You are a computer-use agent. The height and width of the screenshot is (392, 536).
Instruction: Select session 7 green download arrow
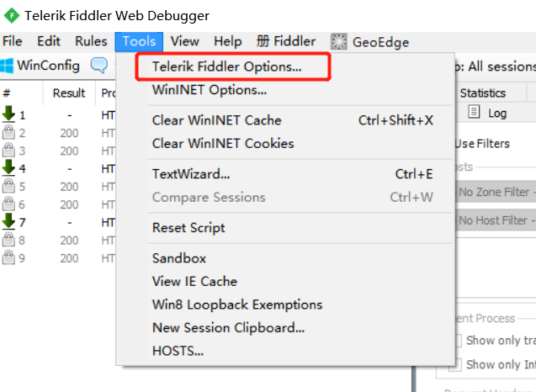8,221
